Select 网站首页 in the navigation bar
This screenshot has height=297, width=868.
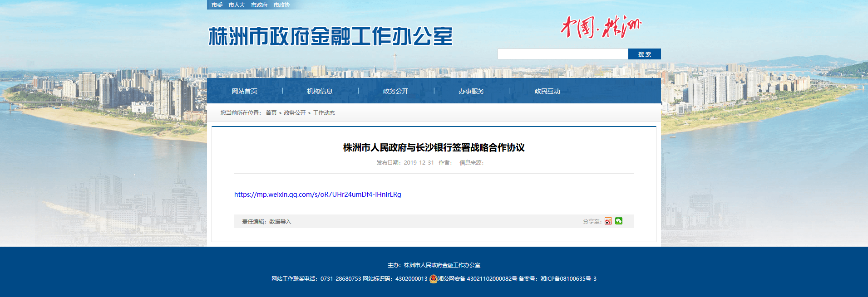coord(244,91)
